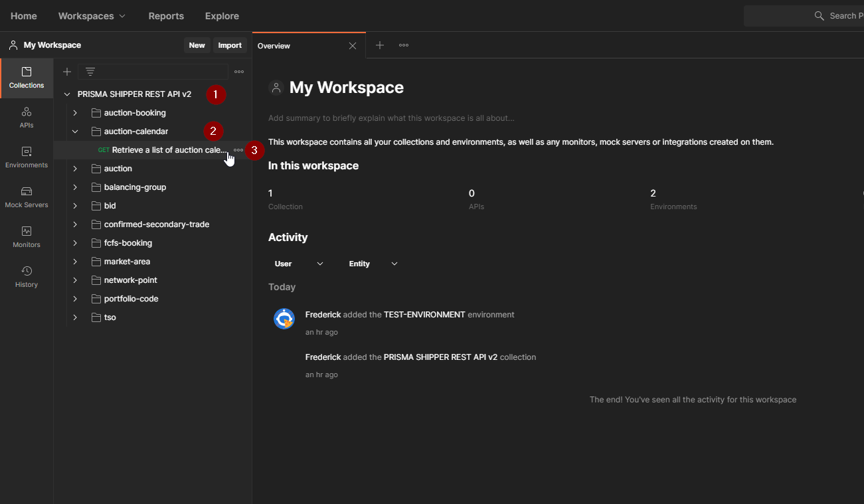
Task: Expand the auction-booking folder
Action: coord(75,113)
